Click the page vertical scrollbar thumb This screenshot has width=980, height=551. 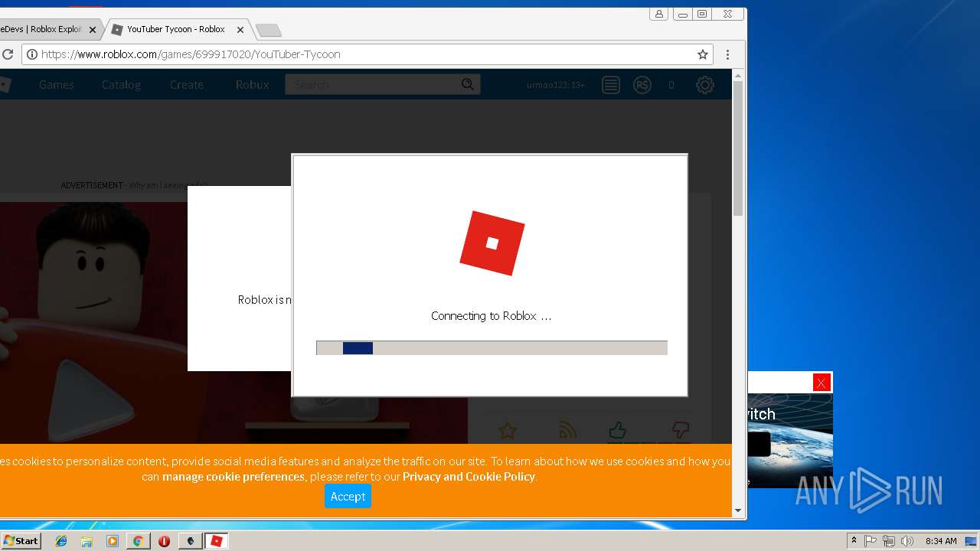738,149
